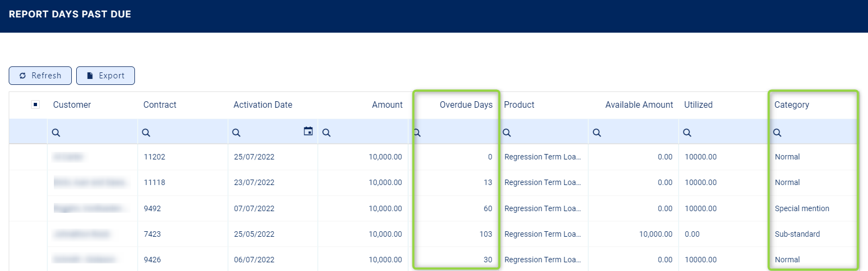The image size is (868, 271).
Task: Sort by the Overdue Days column header
Action: click(x=465, y=104)
